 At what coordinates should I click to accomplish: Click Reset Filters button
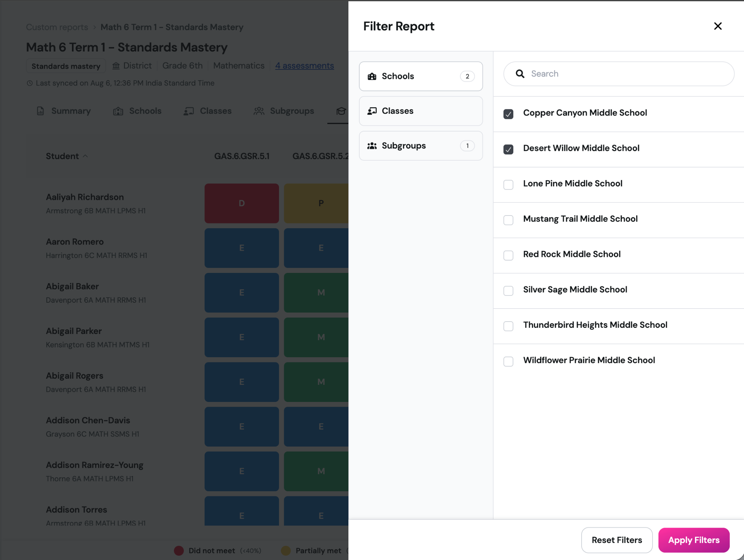pyautogui.click(x=616, y=540)
